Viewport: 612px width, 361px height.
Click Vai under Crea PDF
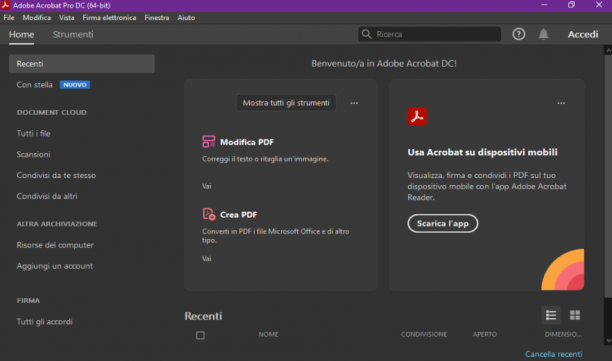click(206, 259)
